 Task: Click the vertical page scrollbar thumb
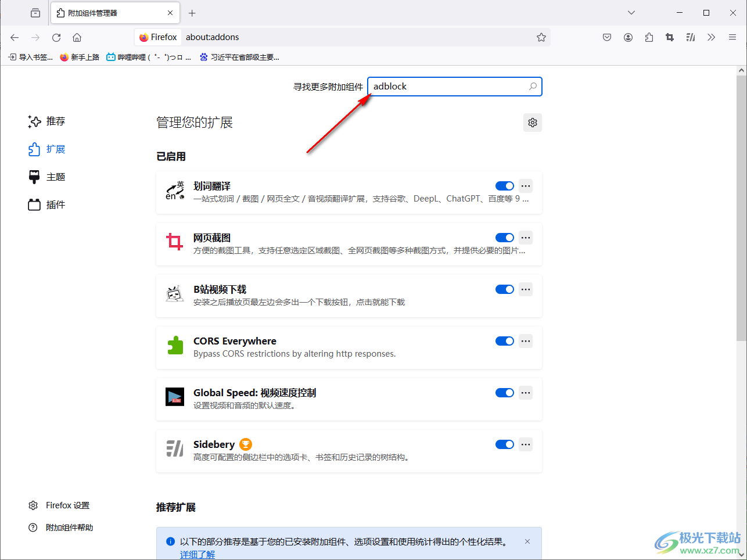tap(741, 208)
